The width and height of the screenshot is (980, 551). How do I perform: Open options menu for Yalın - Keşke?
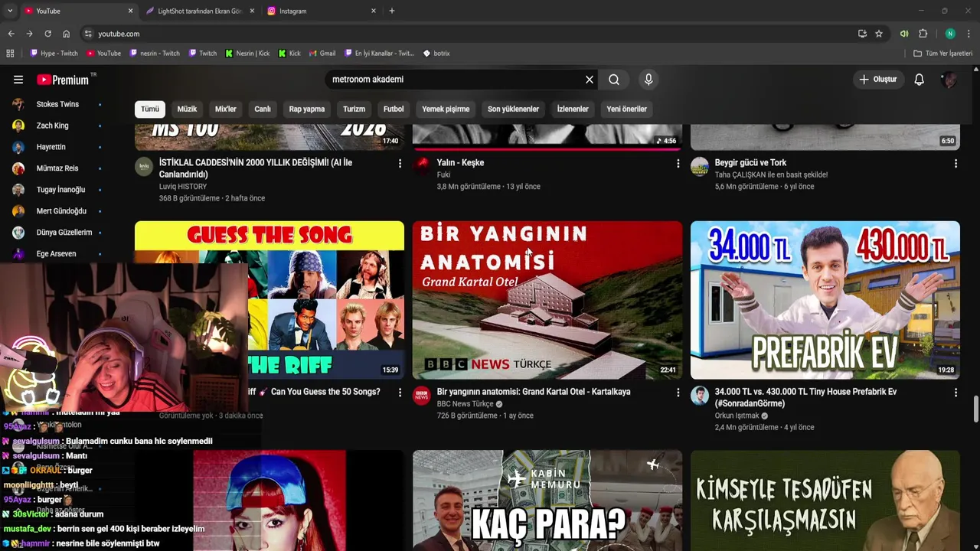click(678, 163)
